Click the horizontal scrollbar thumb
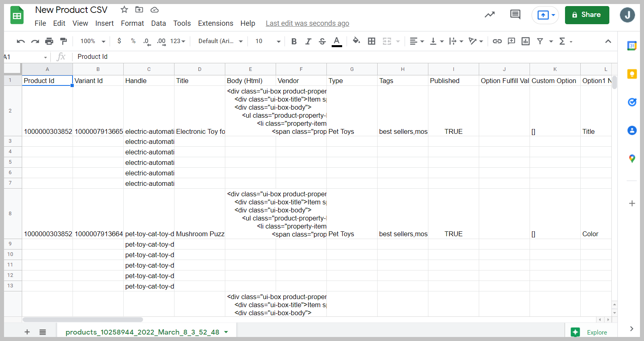 click(x=83, y=320)
